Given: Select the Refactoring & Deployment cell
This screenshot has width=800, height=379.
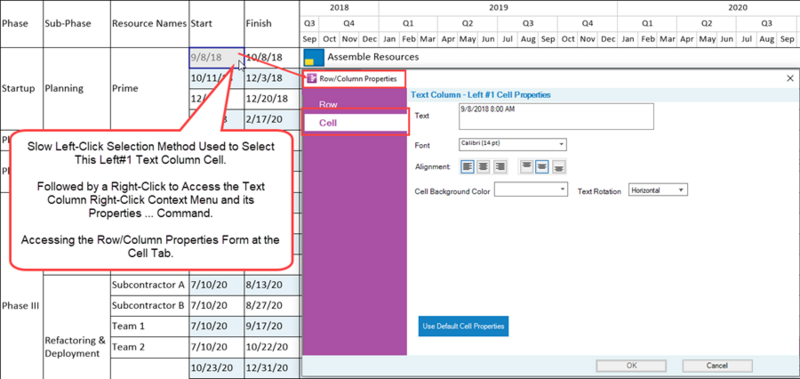Looking at the screenshot, I should (77, 347).
